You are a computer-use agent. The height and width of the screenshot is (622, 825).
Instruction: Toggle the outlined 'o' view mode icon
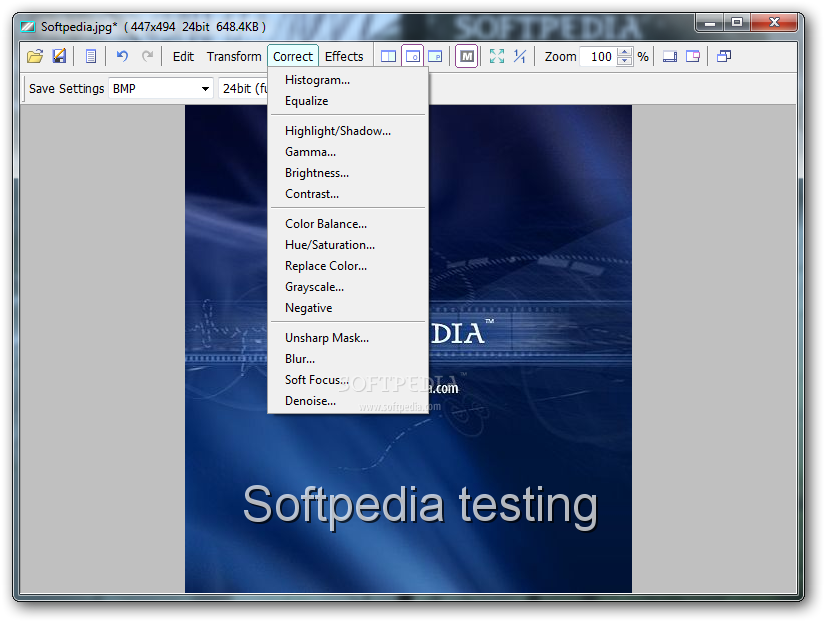tap(412, 56)
